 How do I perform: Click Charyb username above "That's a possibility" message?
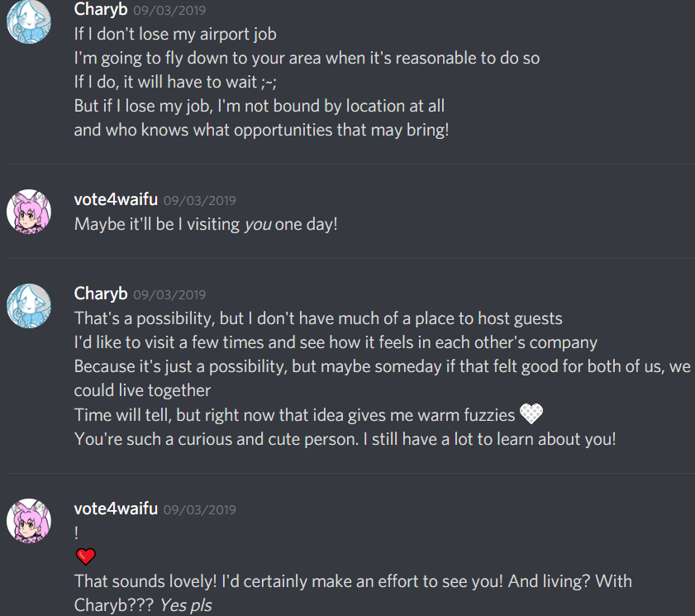(101, 294)
